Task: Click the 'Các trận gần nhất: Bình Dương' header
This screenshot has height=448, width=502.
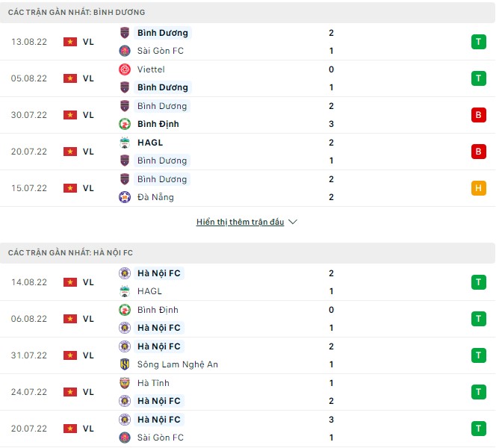Action: [x=77, y=13]
